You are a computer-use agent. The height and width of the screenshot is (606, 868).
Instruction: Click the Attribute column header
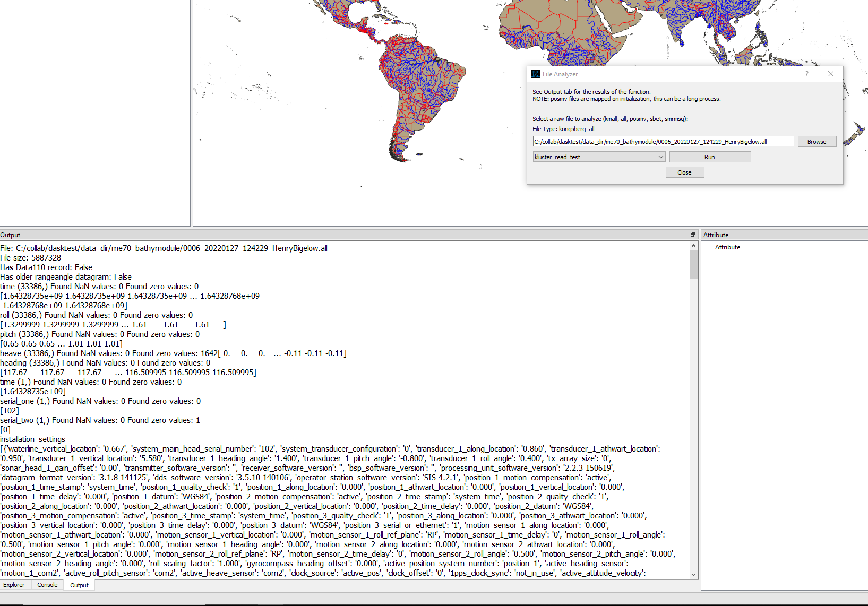coord(727,247)
